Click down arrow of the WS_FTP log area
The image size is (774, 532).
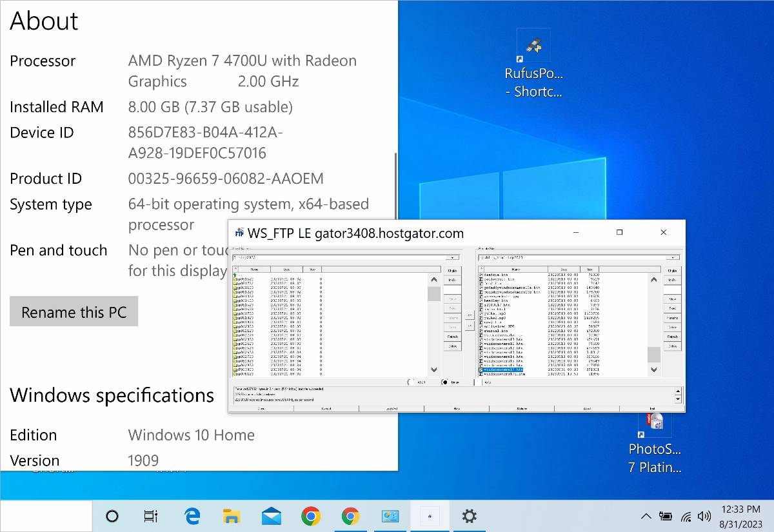point(677,399)
